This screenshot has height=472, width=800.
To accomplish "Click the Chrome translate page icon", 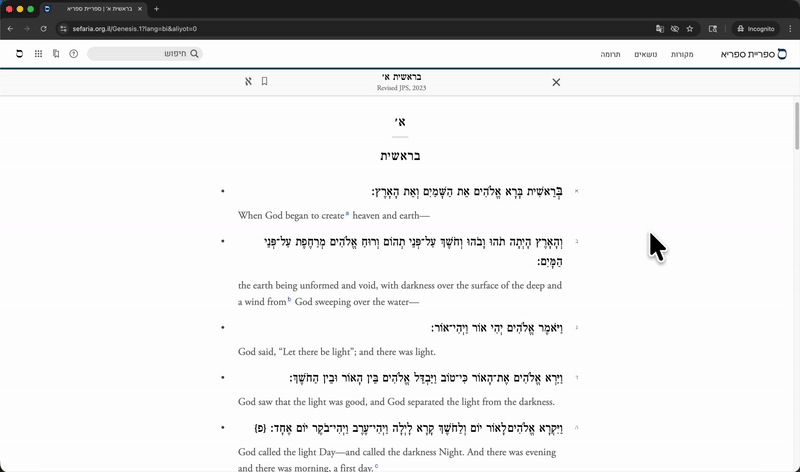I will pyautogui.click(x=660, y=28).
